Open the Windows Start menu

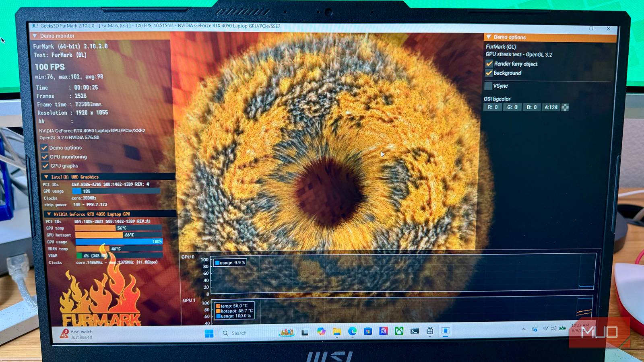tap(209, 333)
